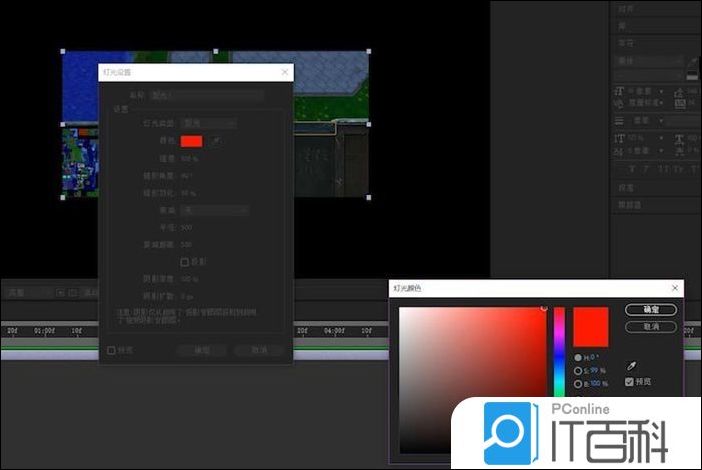Select the H hue radio button
702x470 pixels.
coord(578,358)
